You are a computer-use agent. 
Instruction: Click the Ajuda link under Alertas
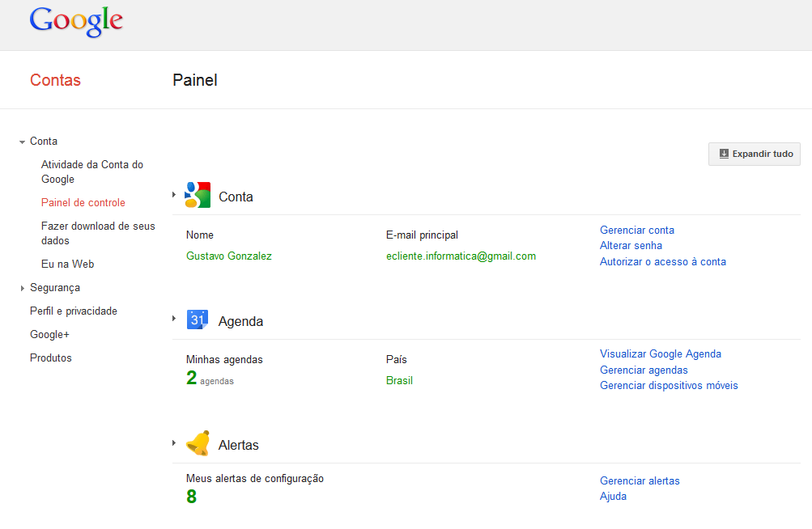613,497
